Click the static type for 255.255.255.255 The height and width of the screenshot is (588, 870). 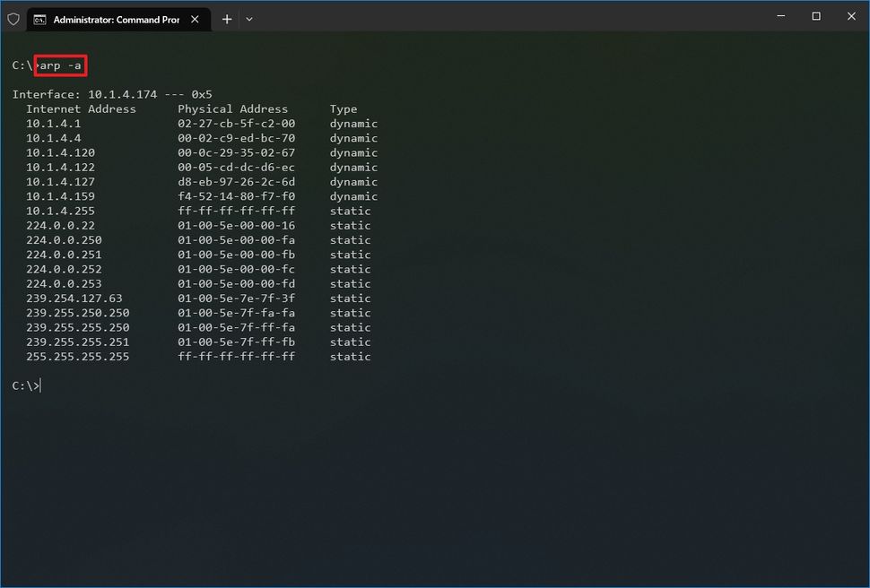point(350,356)
